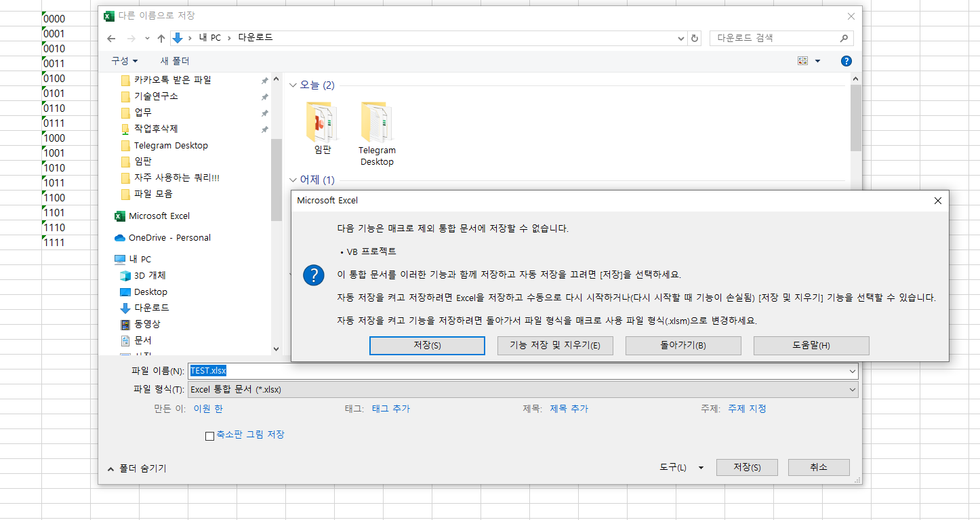980x520 pixels.
Task: Click pin icon beside 카카오톡 받은 파일
Action: point(264,81)
